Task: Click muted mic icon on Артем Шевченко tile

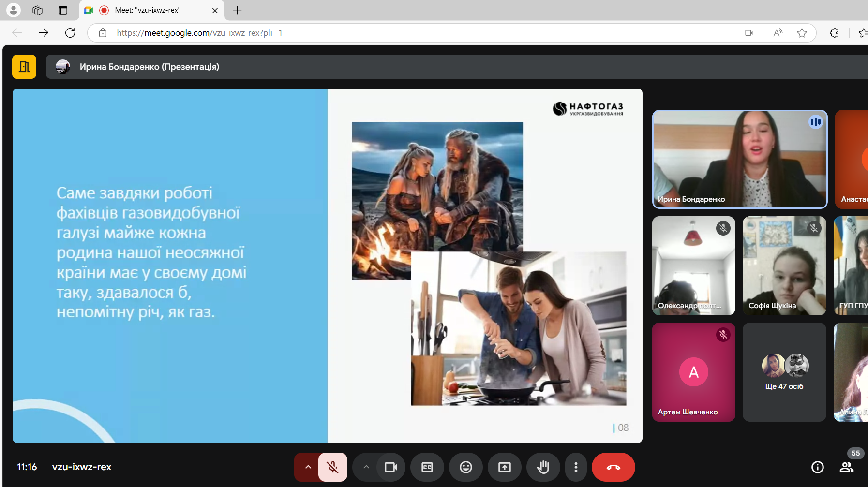Action: (x=723, y=335)
